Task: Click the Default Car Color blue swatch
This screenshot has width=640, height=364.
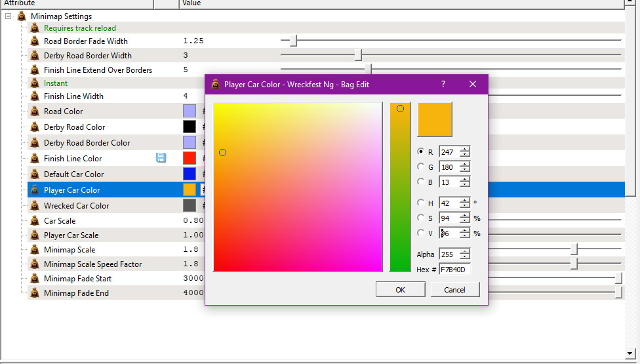Action: click(x=190, y=174)
